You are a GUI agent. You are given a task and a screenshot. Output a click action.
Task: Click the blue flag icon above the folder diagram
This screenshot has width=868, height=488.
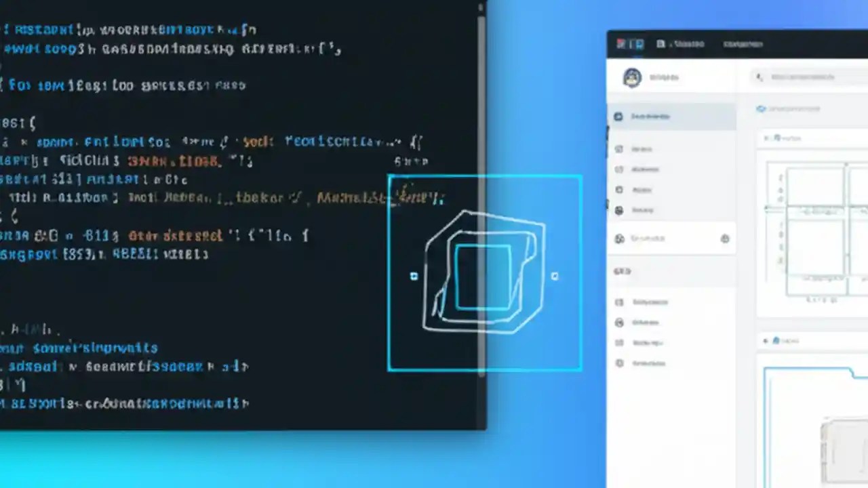pyautogui.click(x=776, y=340)
